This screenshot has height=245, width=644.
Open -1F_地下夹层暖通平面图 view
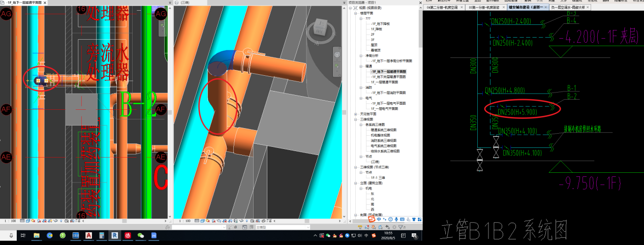[388, 77]
